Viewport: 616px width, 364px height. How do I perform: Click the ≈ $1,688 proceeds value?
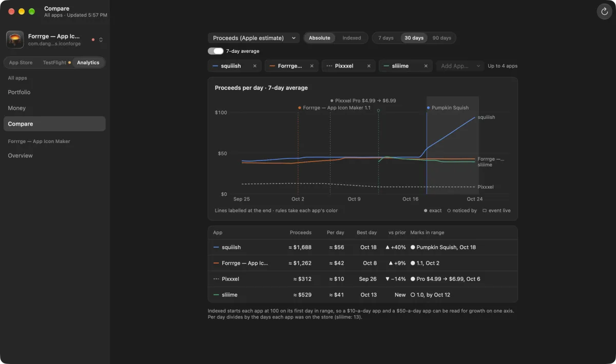(x=300, y=247)
